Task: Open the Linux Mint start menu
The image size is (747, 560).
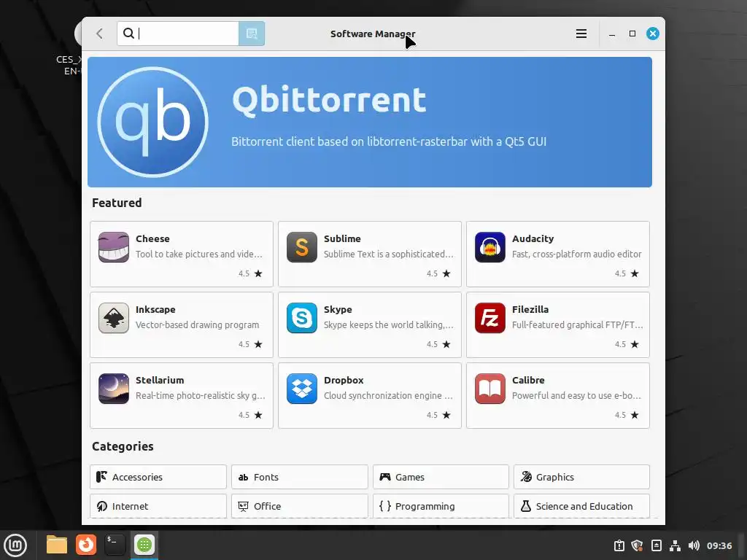Action: coord(15,545)
